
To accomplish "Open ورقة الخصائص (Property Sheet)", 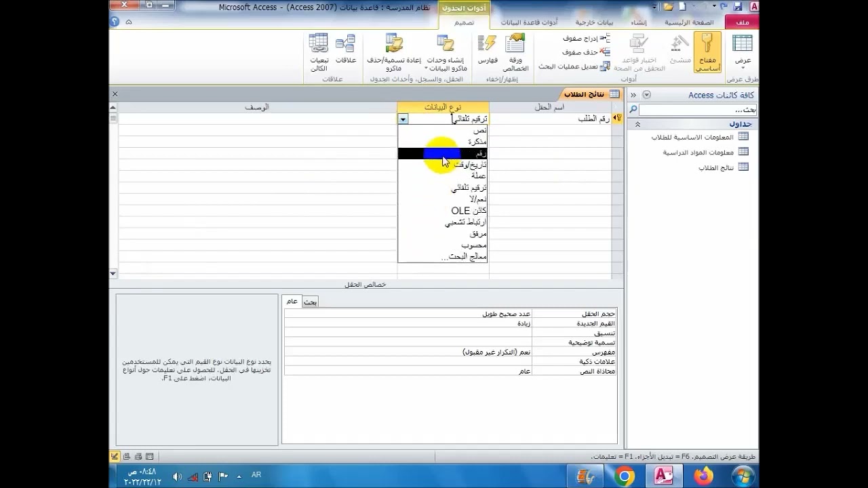I will (x=515, y=52).
